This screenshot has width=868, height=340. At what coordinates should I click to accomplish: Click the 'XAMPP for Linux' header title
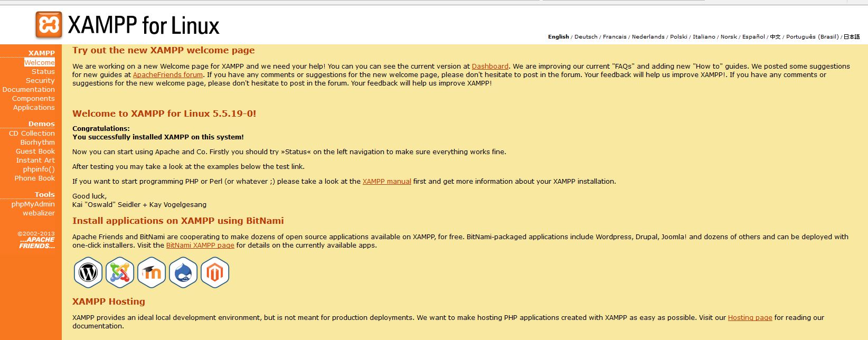point(144,25)
